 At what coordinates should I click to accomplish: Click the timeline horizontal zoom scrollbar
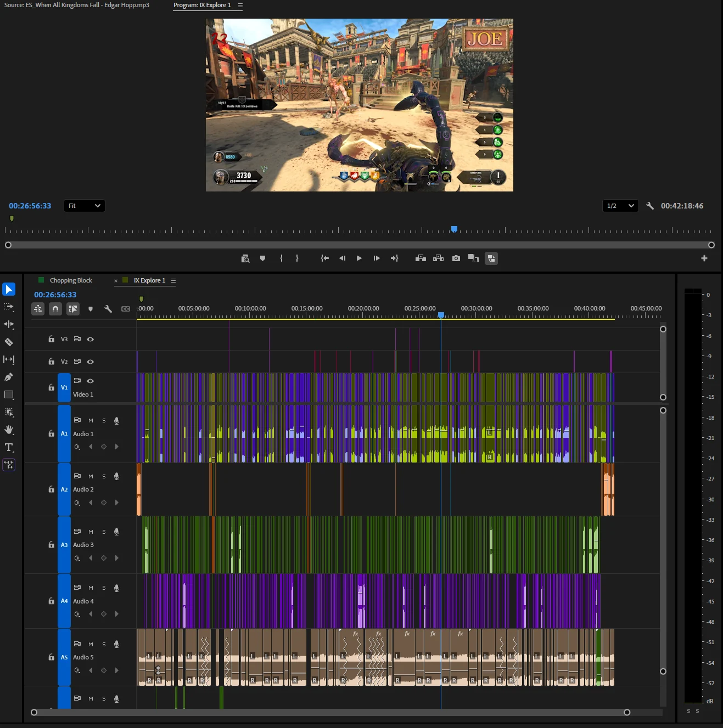330,712
